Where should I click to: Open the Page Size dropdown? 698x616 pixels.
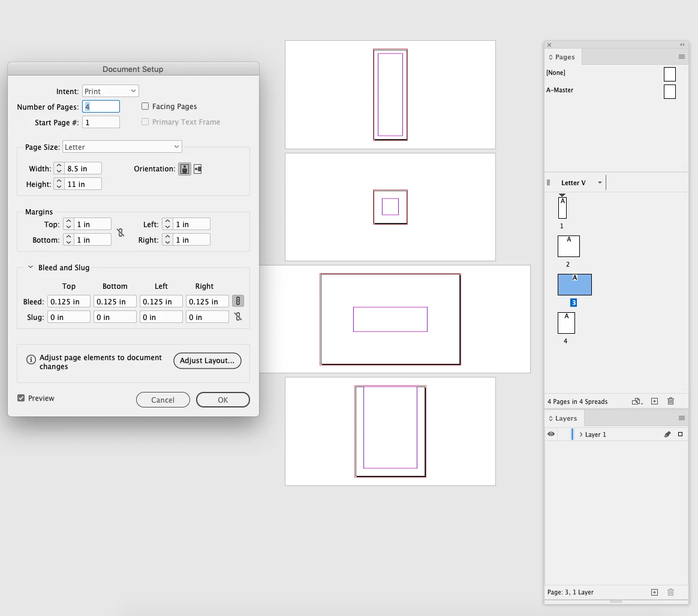[x=122, y=147]
